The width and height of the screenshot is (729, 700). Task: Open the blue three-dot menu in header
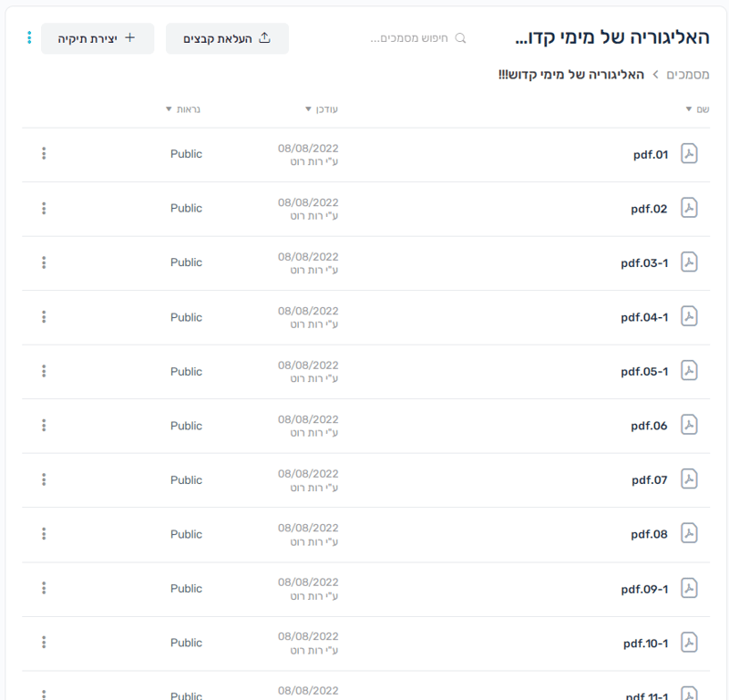pyautogui.click(x=29, y=37)
